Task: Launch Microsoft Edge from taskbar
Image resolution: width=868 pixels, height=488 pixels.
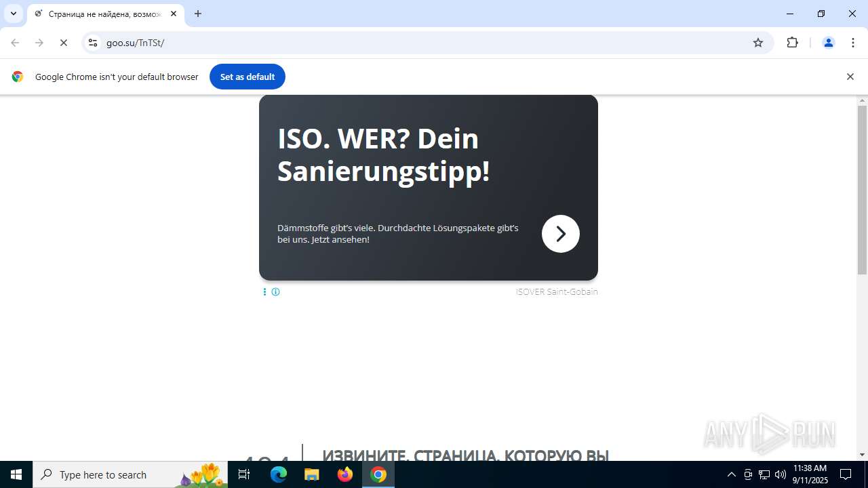Action: (279, 474)
